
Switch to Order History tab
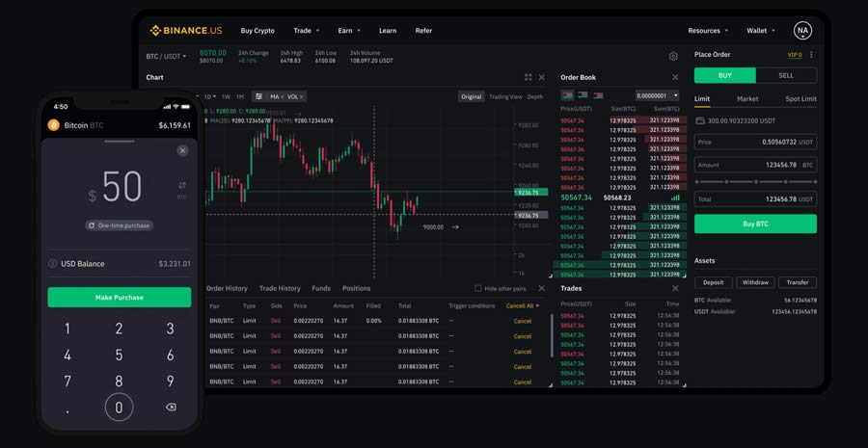point(227,288)
